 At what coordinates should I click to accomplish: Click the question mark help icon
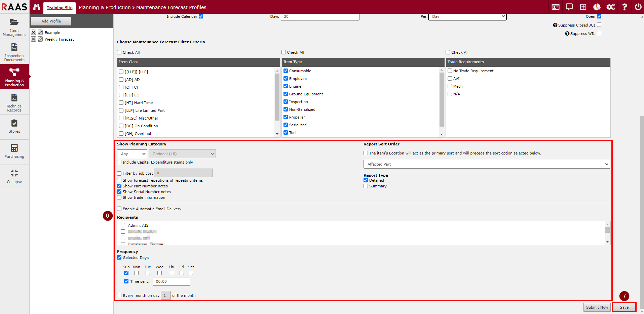(x=624, y=7)
